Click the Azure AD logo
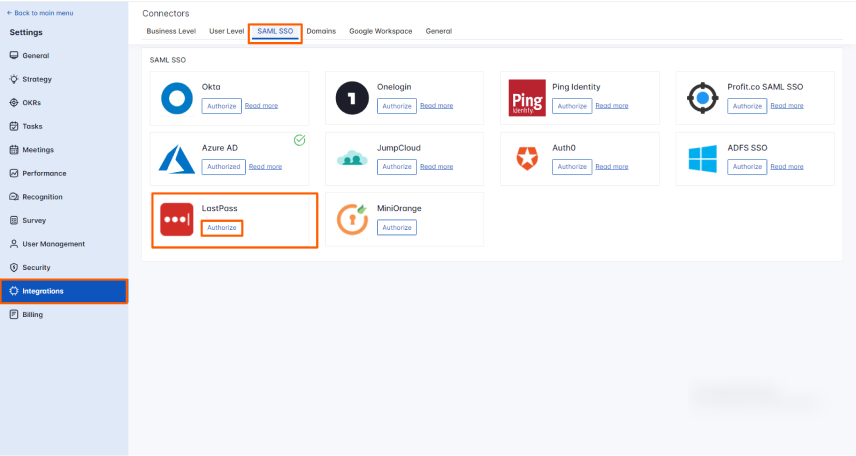 177,159
